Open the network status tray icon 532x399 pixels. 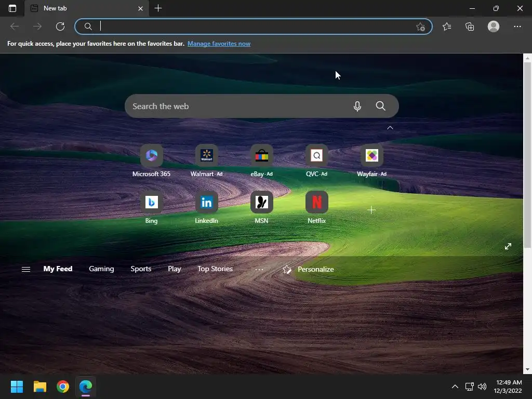click(x=469, y=387)
